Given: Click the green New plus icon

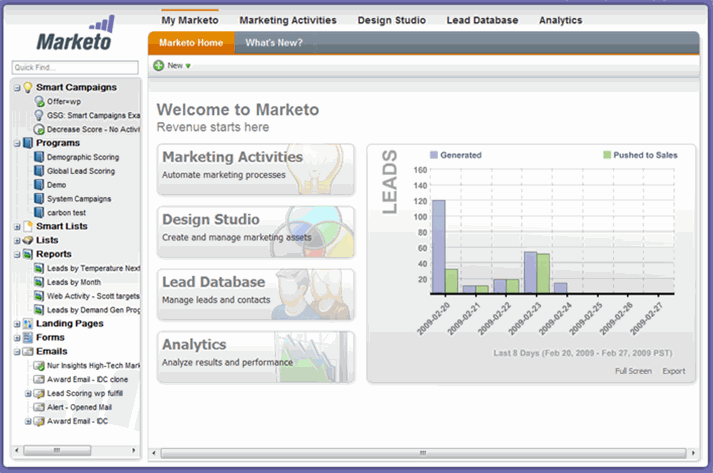Looking at the screenshot, I should [x=159, y=66].
